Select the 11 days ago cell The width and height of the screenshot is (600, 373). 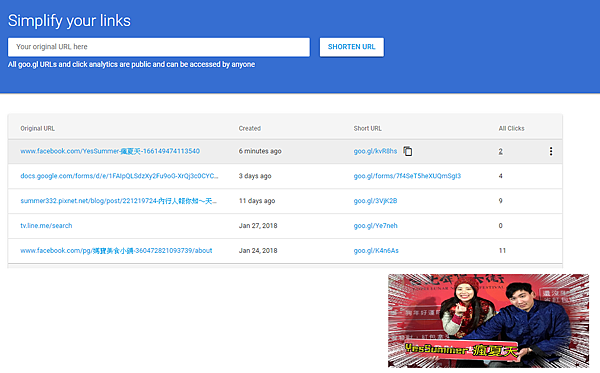pos(257,201)
